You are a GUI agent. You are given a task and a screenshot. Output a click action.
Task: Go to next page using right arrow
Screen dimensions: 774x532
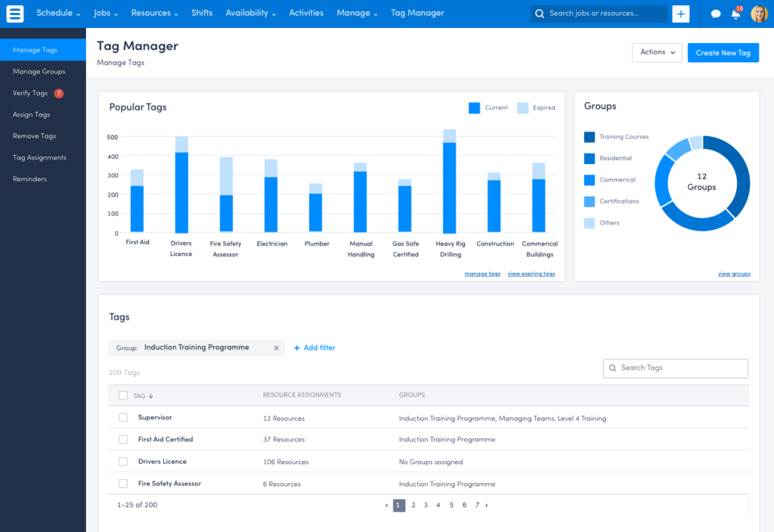486,505
